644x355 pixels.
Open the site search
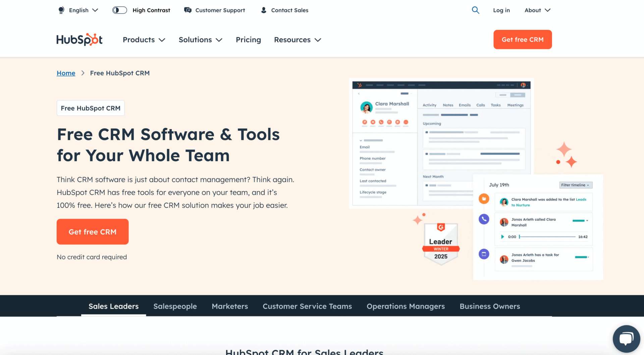[x=475, y=10]
